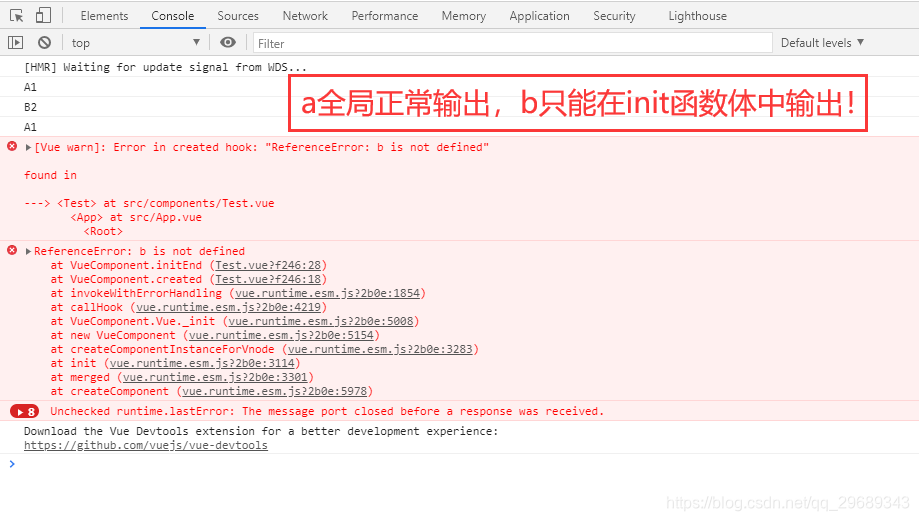Open the vue-devtools GitHub link
This screenshot has width=919, height=521.
pos(146,445)
